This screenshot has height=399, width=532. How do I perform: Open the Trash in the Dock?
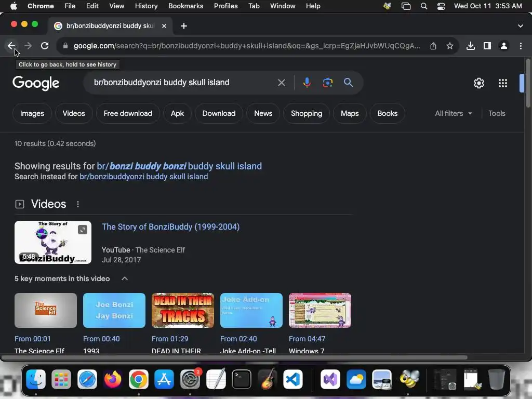(x=497, y=379)
